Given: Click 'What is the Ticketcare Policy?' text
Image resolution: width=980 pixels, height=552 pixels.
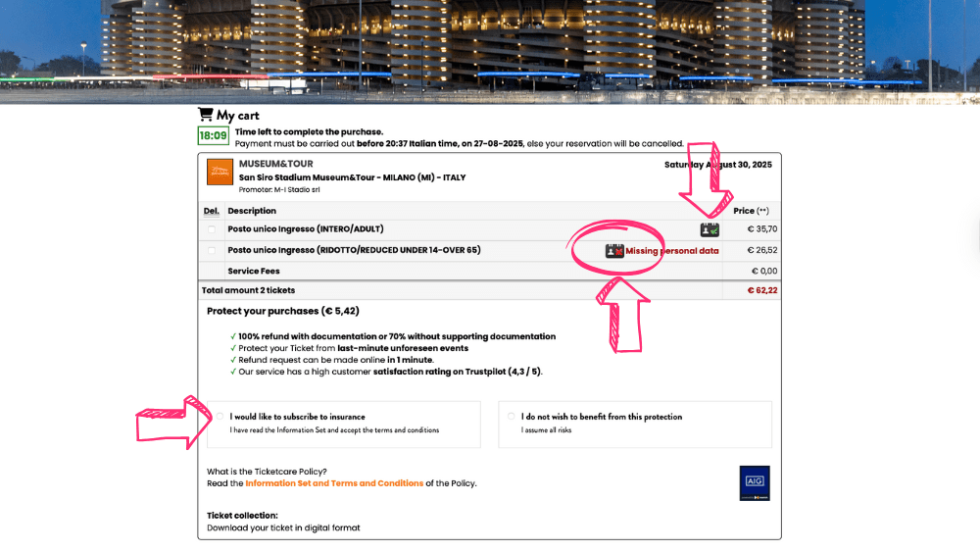Looking at the screenshot, I should 267,472.
